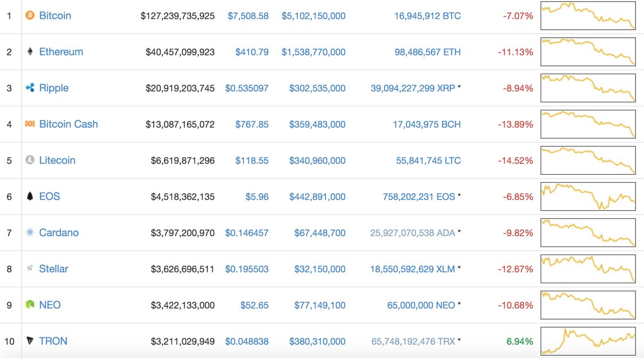The image size is (644, 358).
Task: Click the NEO green logo icon
Action: click(30, 305)
